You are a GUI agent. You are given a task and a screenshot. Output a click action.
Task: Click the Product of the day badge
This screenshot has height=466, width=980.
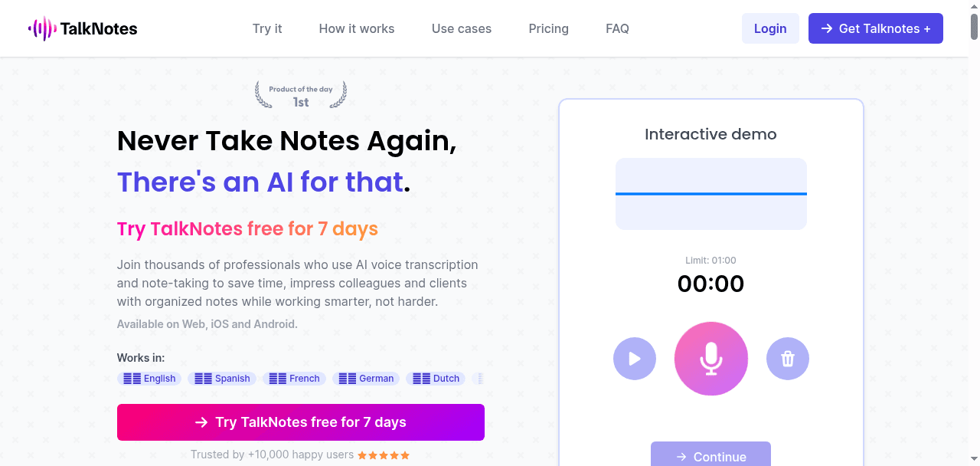(x=301, y=95)
